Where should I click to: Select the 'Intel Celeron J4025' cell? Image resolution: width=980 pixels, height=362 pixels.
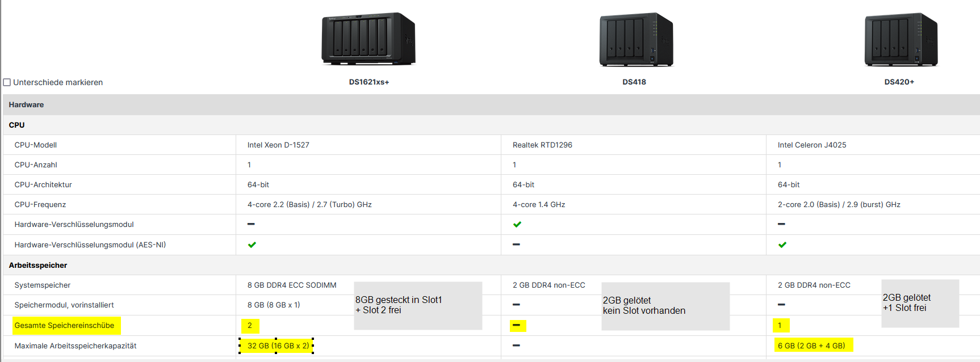pos(812,145)
